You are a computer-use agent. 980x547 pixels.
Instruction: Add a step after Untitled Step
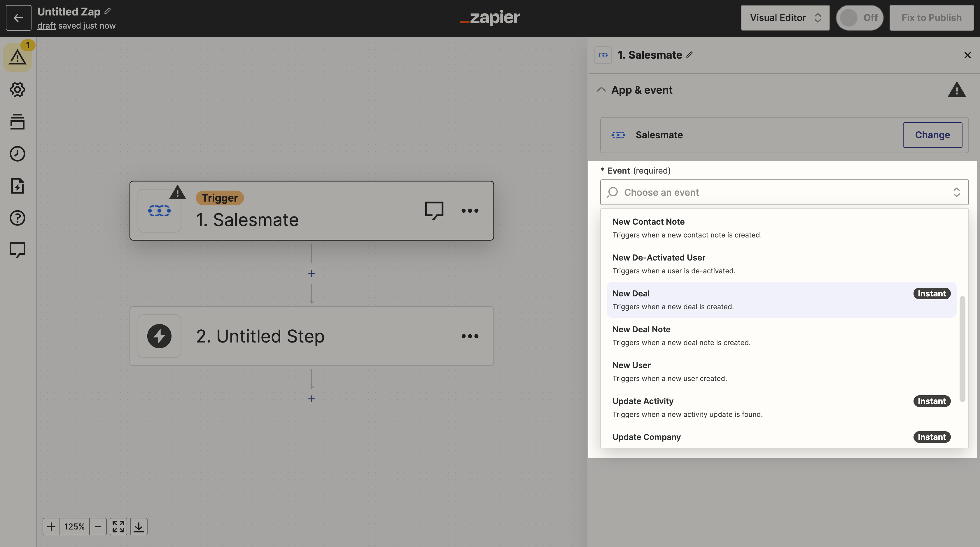[311, 399]
